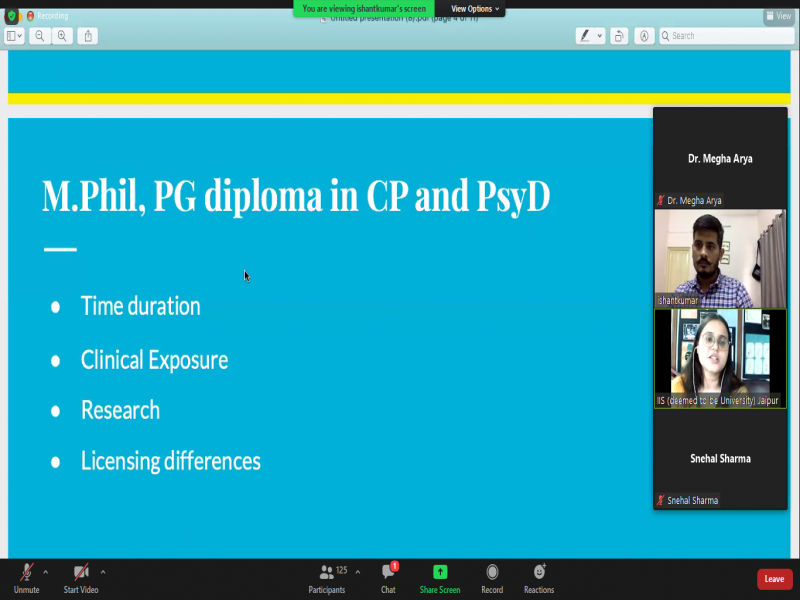Image resolution: width=800 pixels, height=600 pixels.
Task: Expand audio options arrow beside Unmute
Action: pyautogui.click(x=46, y=572)
